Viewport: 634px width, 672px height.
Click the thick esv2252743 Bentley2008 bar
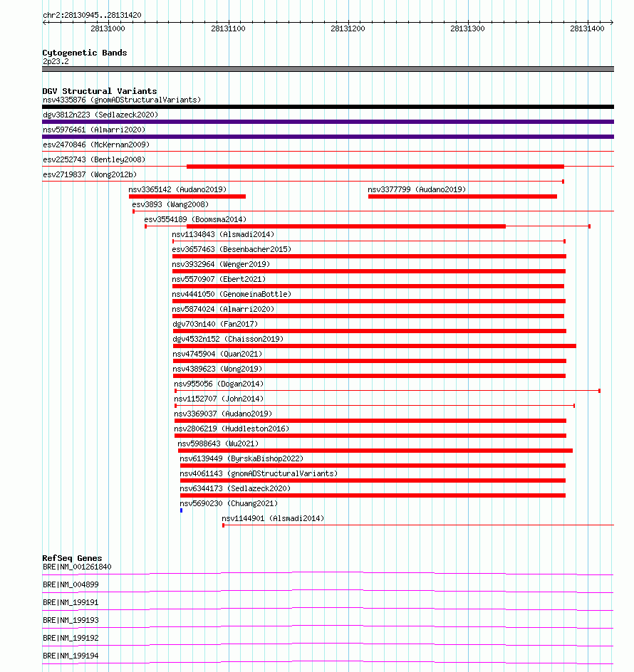click(375, 167)
